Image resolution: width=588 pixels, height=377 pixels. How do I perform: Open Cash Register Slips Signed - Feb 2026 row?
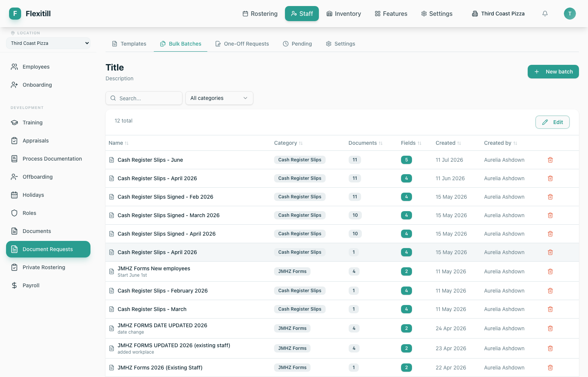342,197
